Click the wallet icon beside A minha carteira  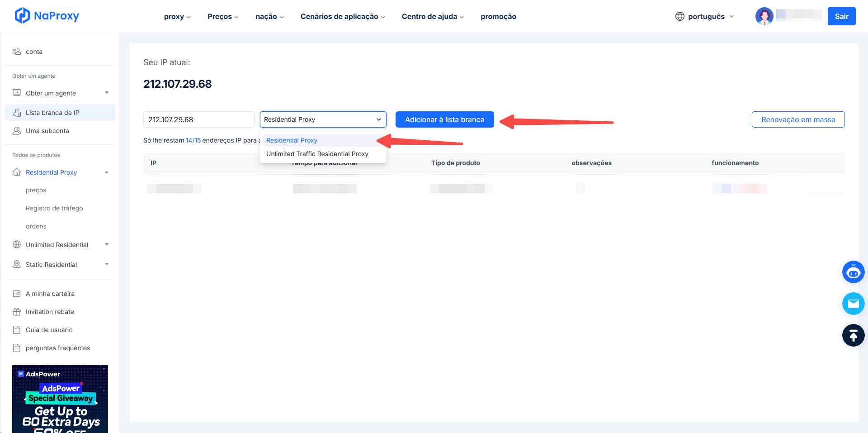pos(17,294)
